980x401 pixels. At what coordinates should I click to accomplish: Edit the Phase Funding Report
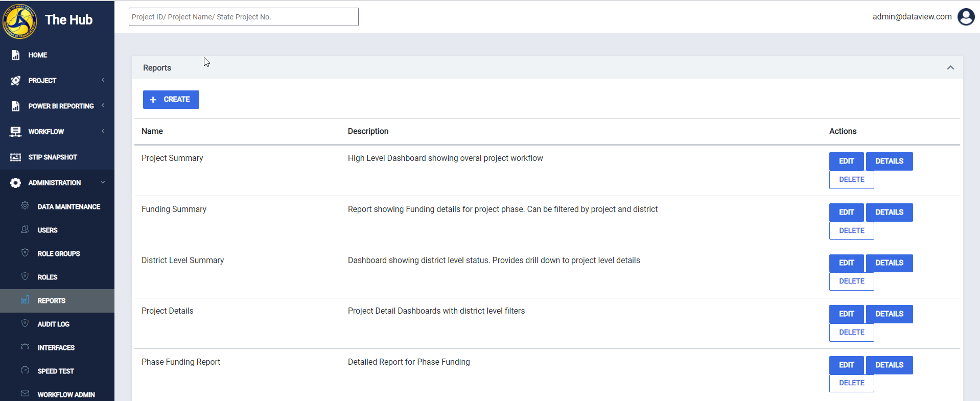pyautogui.click(x=846, y=365)
